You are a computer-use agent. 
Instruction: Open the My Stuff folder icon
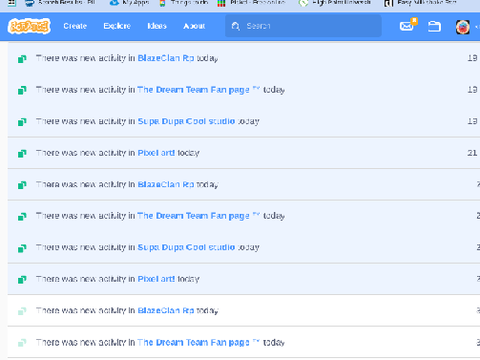(x=434, y=26)
